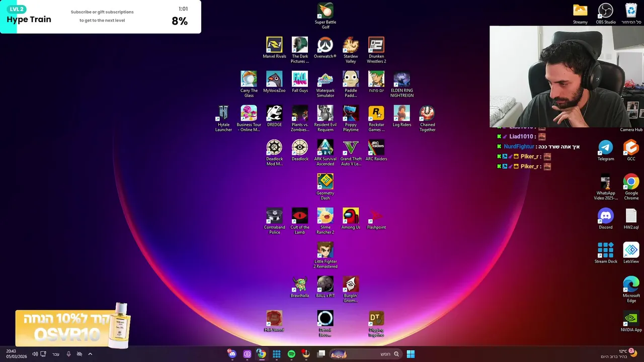Open the WhatsApp Video file
This screenshot has height=362, width=644.
tap(606, 187)
